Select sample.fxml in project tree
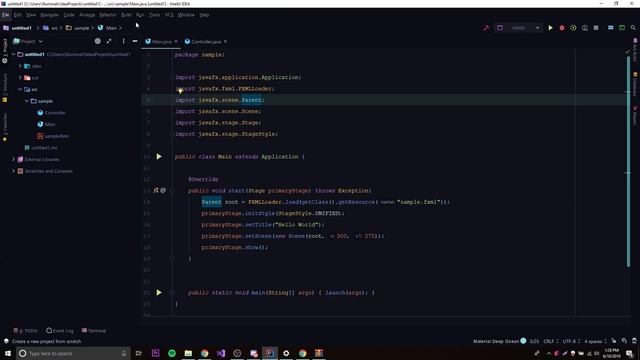Image resolution: width=640 pixels, height=360 pixels. click(x=53, y=136)
